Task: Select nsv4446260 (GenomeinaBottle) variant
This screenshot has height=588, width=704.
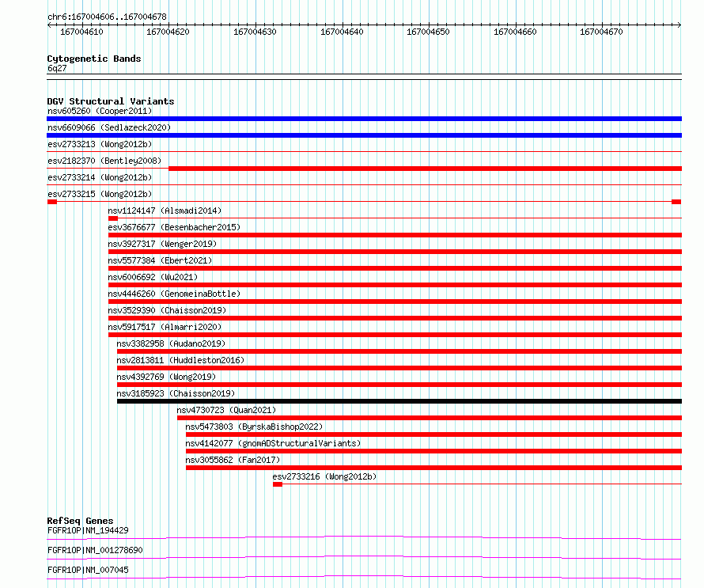Action: click(x=174, y=294)
